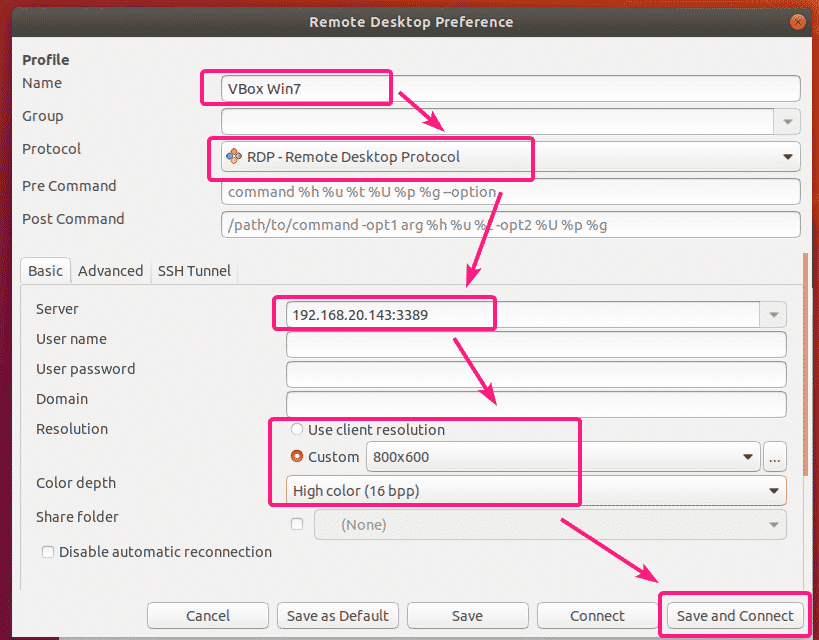Select the Basic tab
The width and height of the screenshot is (819, 640).
click(45, 270)
